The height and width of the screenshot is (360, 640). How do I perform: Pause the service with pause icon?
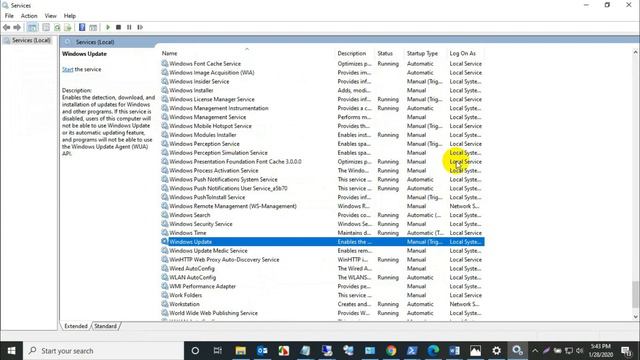click(x=129, y=27)
